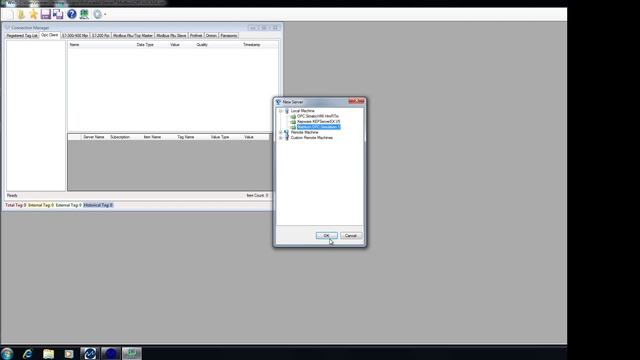Click the Quality column header

pos(202,45)
